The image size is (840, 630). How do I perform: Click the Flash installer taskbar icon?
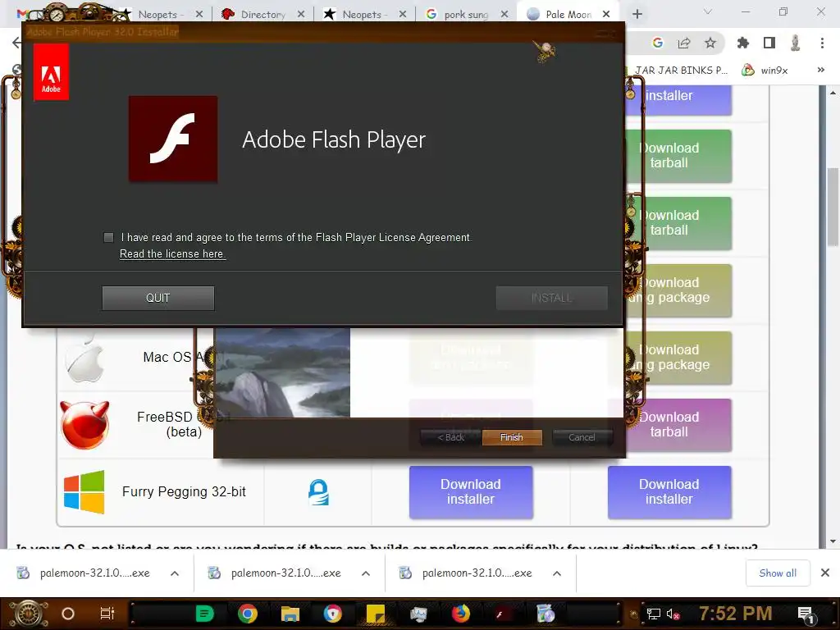(503, 614)
